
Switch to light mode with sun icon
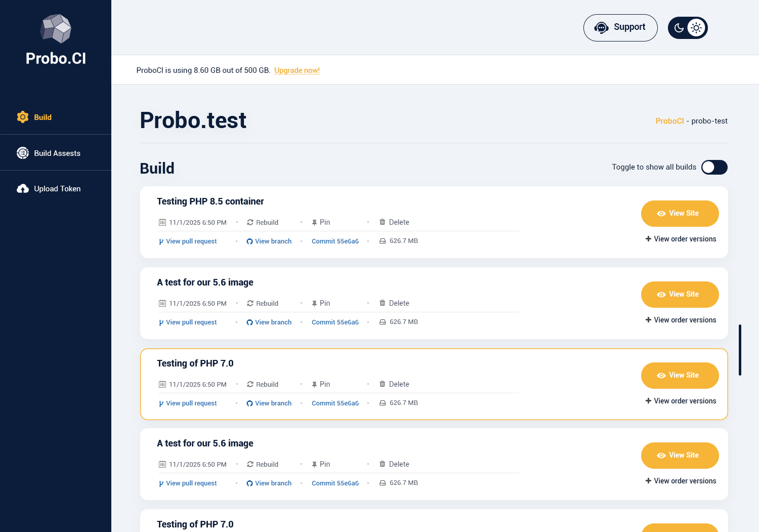click(x=696, y=28)
